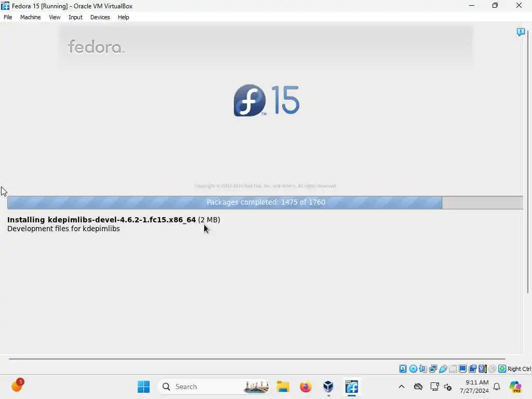Open File Explorer from the taskbar
The image size is (532, 399).
point(283,387)
